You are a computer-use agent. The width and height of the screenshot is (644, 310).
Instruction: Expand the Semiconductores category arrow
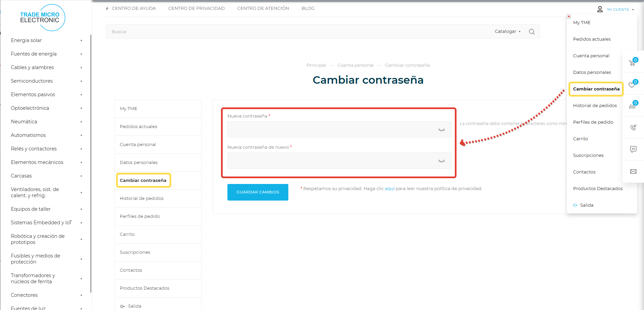(x=81, y=81)
